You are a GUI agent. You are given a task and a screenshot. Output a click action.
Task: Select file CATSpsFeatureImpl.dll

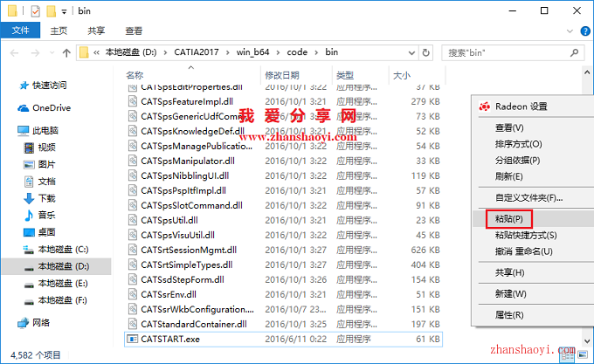tap(187, 101)
